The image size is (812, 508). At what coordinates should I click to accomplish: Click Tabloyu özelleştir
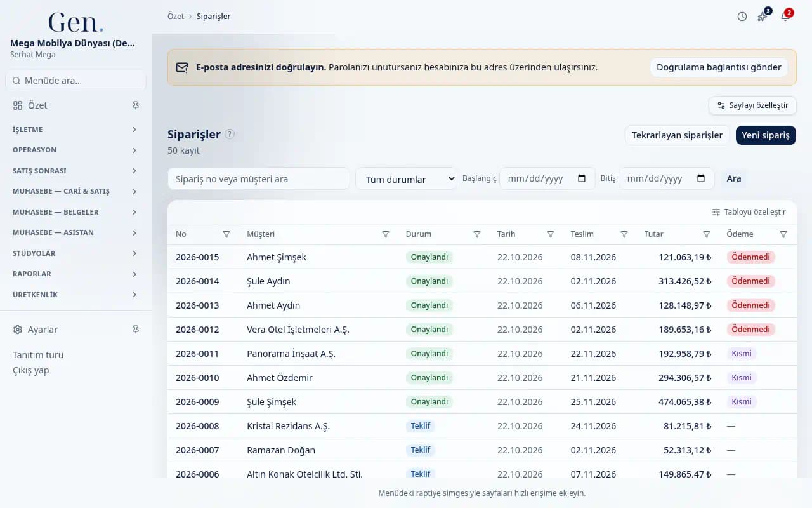(x=749, y=212)
